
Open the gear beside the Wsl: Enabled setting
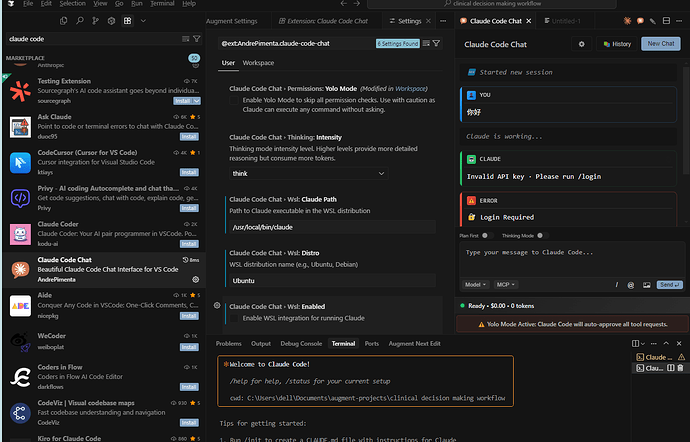coord(217,306)
